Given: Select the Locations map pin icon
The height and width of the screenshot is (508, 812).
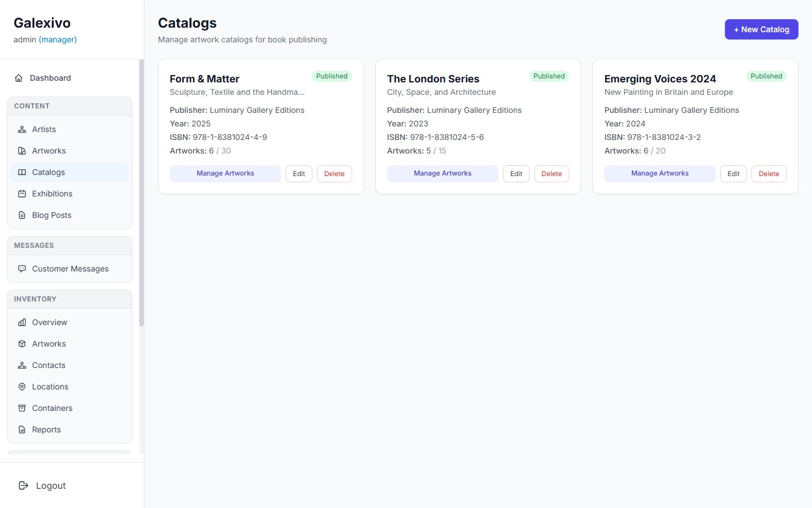Looking at the screenshot, I should pyautogui.click(x=22, y=387).
